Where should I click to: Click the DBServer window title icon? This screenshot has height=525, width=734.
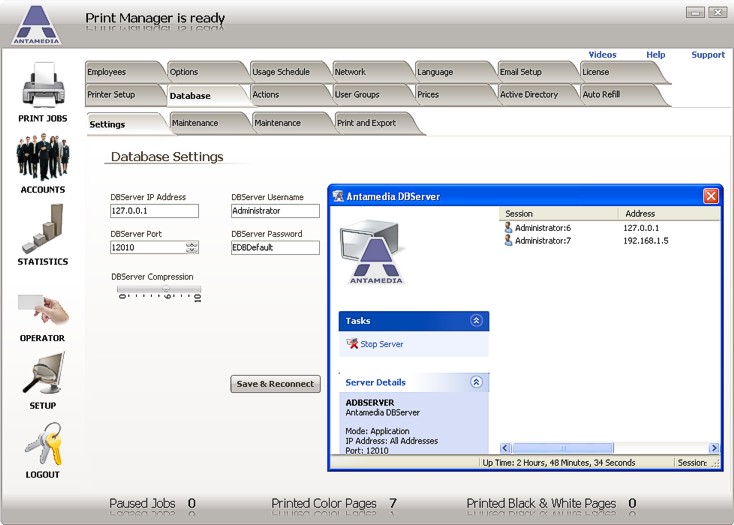pos(338,196)
